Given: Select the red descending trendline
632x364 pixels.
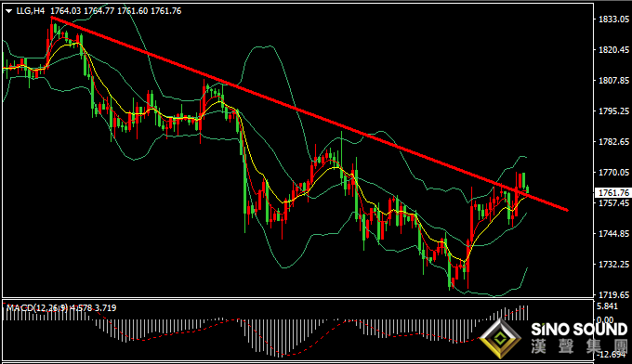Looking at the screenshot, I should click(x=309, y=113).
